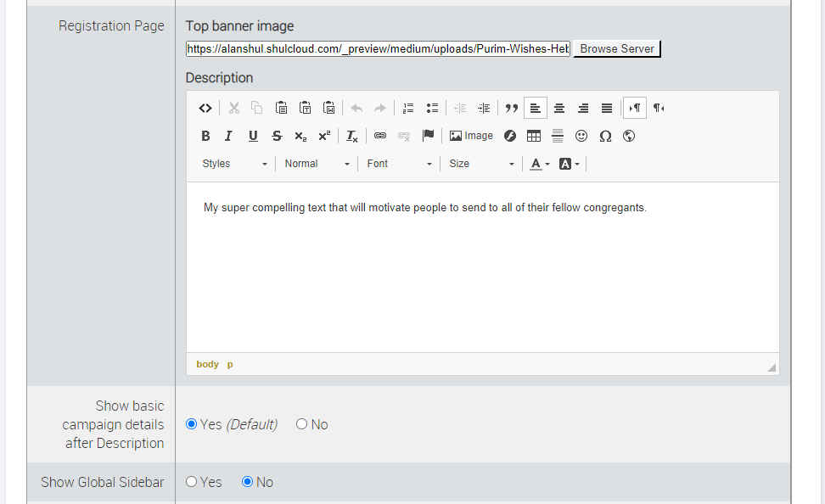
Task: Click the Top banner image URL field
Action: pyautogui.click(x=378, y=48)
